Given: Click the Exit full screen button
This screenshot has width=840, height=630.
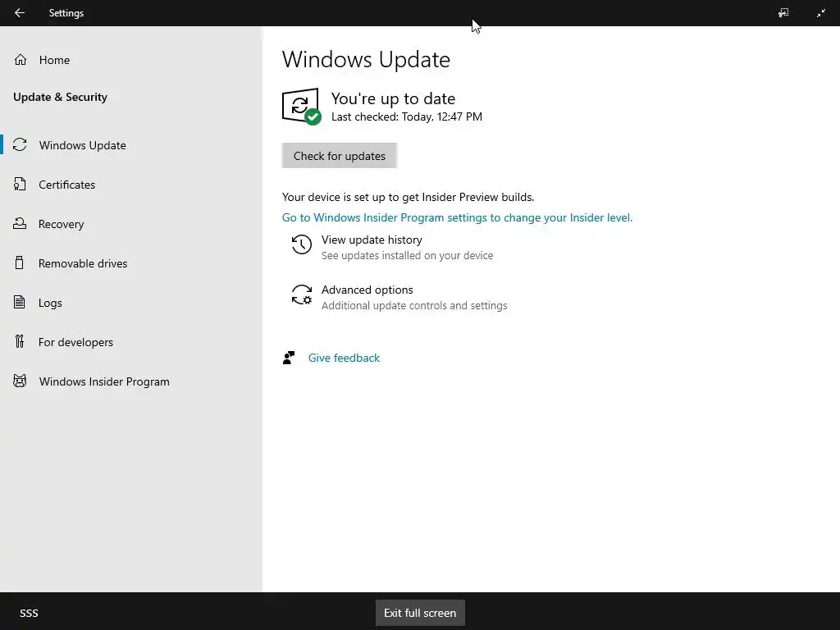Looking at the screenshot, I should [420, 612].
